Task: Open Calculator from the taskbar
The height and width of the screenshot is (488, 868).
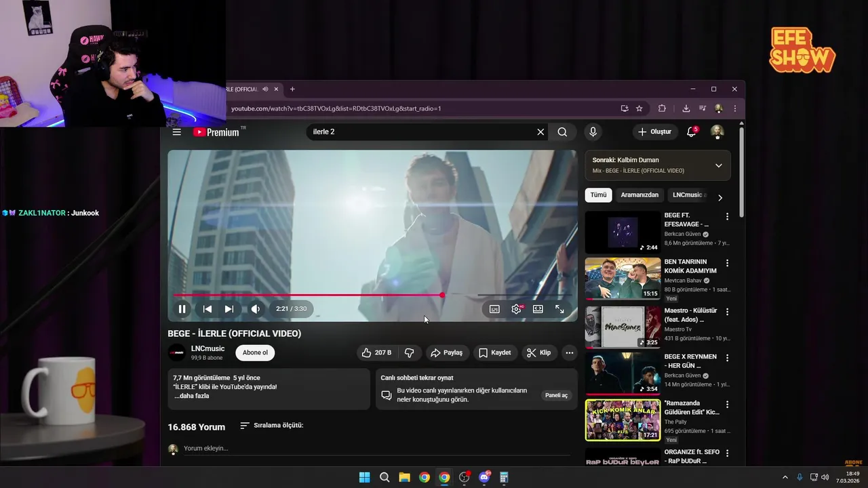Action: coord(504,477)
